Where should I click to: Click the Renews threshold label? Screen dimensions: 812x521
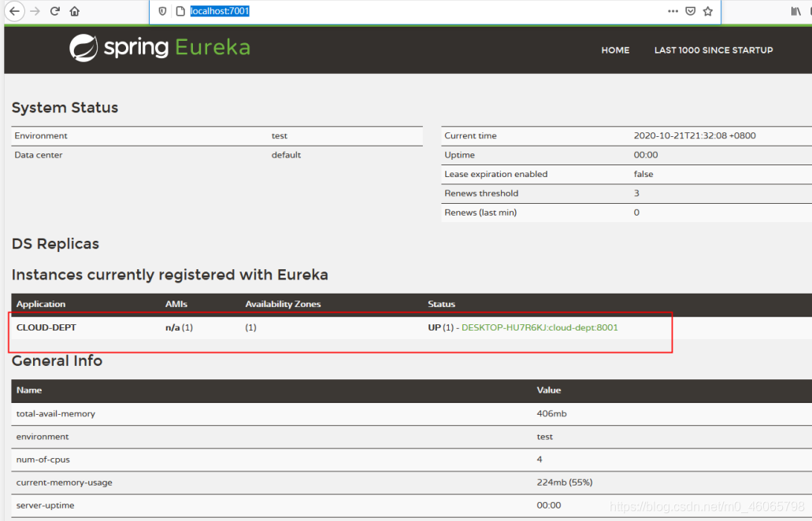pyautogui.click(x=481, y=193)
